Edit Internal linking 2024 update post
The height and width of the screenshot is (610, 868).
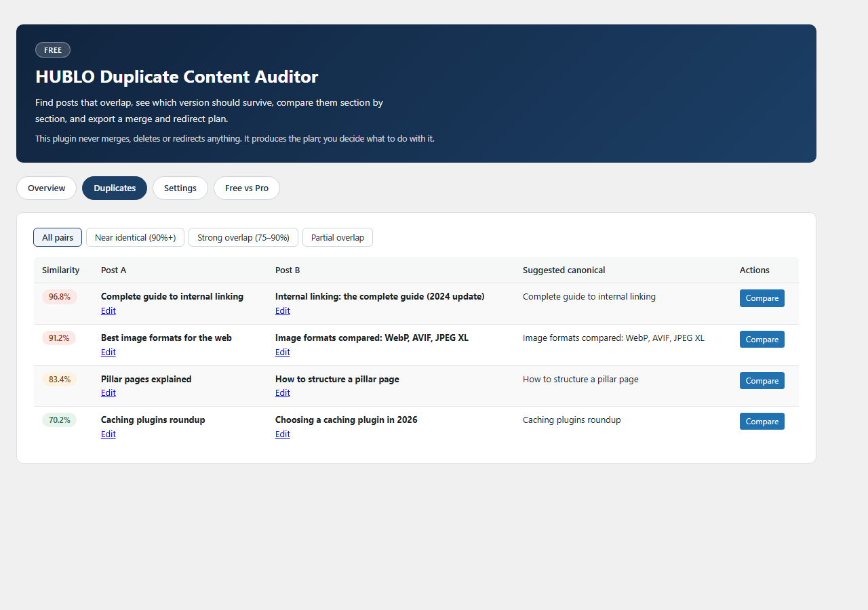point(283,311)
